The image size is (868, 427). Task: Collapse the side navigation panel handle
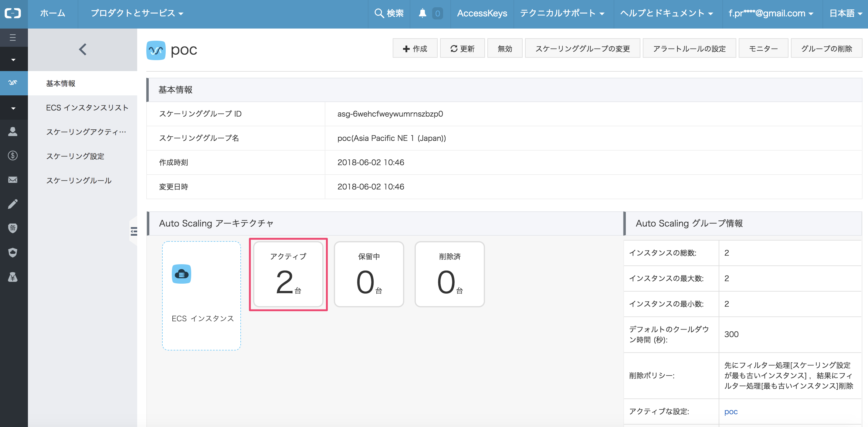[x=134, y=231]
